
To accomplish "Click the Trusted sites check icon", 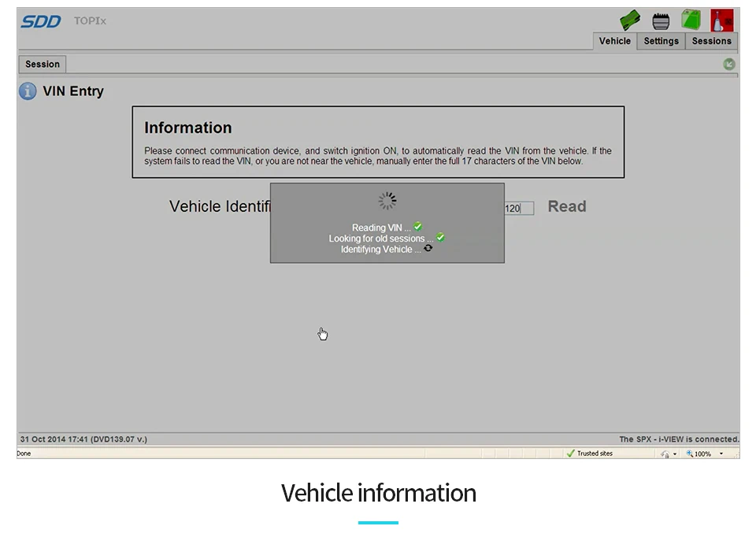I will point(571,453).
